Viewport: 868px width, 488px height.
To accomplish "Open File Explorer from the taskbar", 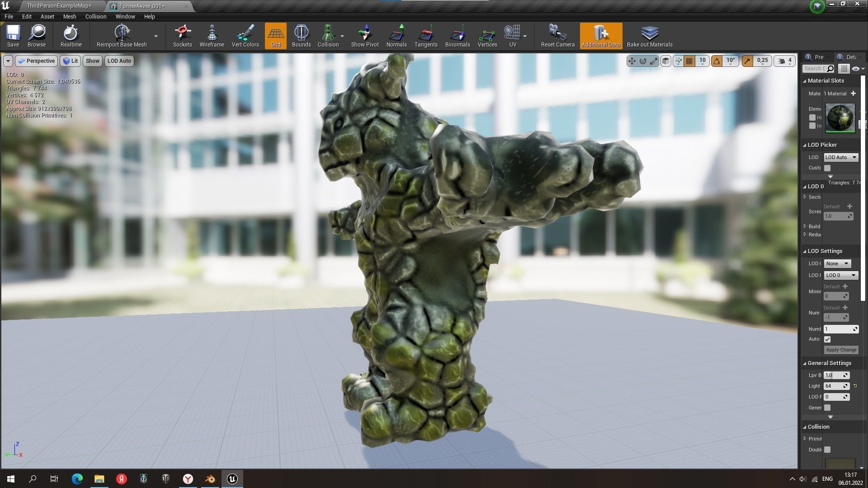I will [x=99, y=479].
